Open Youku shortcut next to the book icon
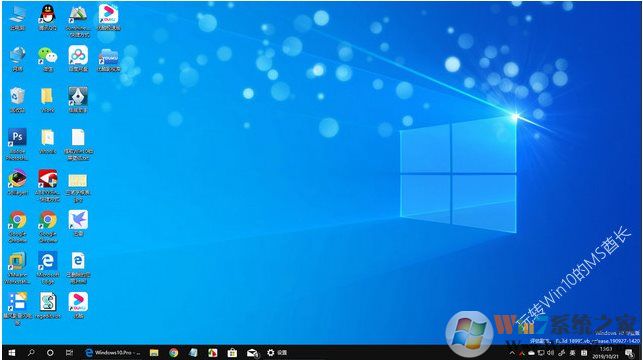Viewport: 643px width, 360px height. (x=108, y=17)
